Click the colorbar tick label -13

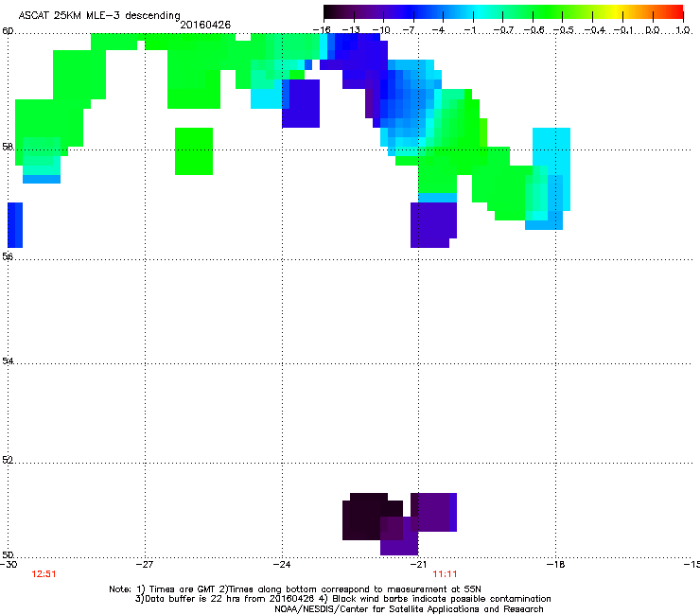click(351, 30)
